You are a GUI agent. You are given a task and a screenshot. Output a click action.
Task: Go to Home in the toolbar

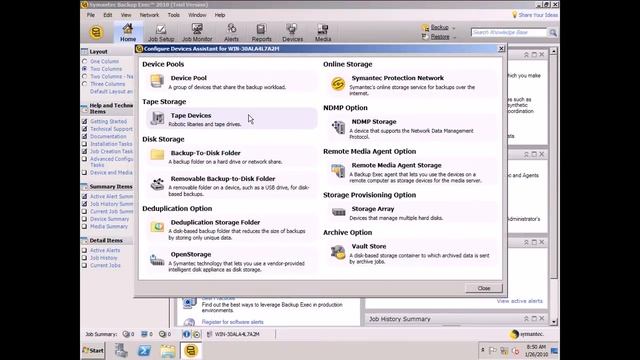click(128, 32)
